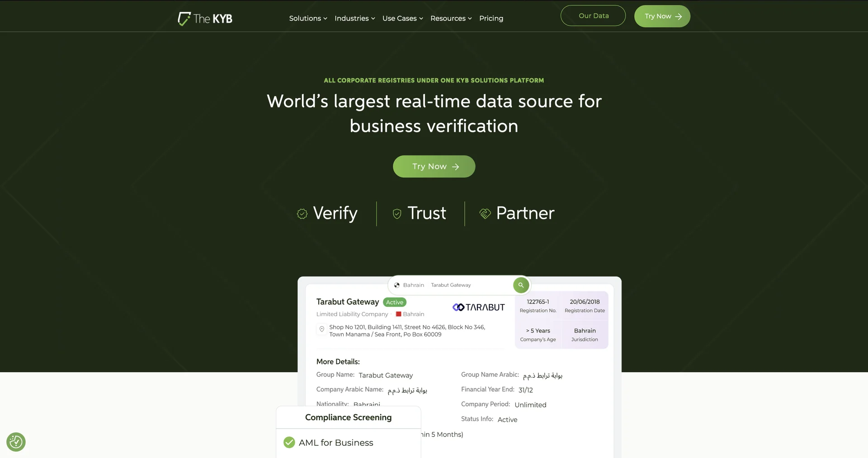Click the Partner handshake icon

tap(485, 214)
